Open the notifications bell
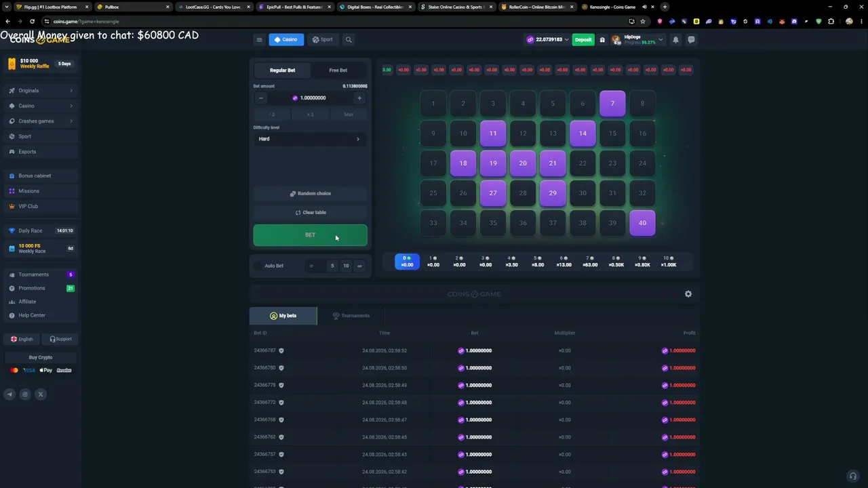 675,39
